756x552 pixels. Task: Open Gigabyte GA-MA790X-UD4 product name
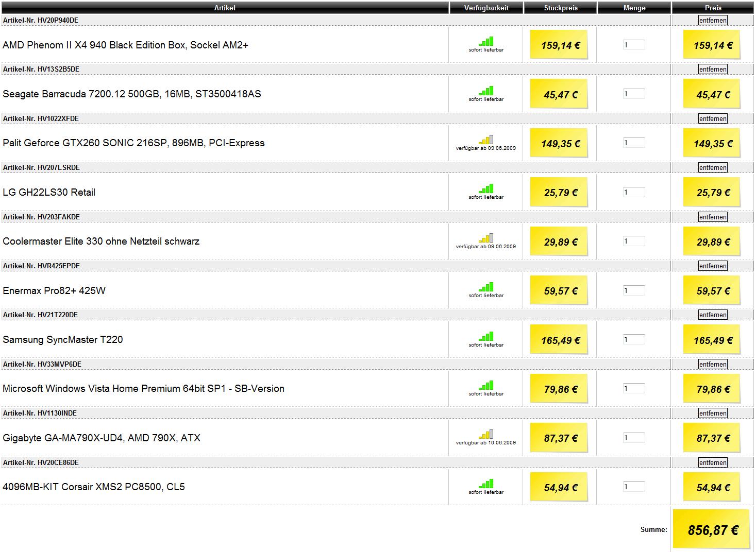pos(102,438)
